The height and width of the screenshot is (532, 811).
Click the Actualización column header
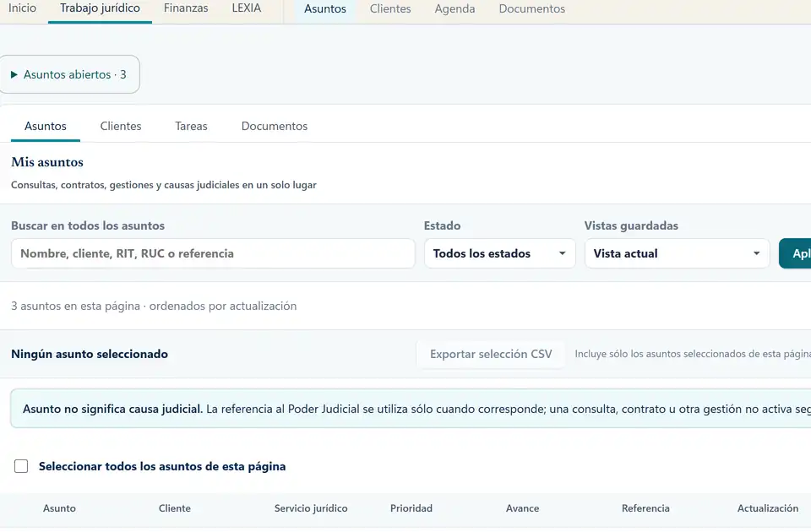click(x=768, y=508)
